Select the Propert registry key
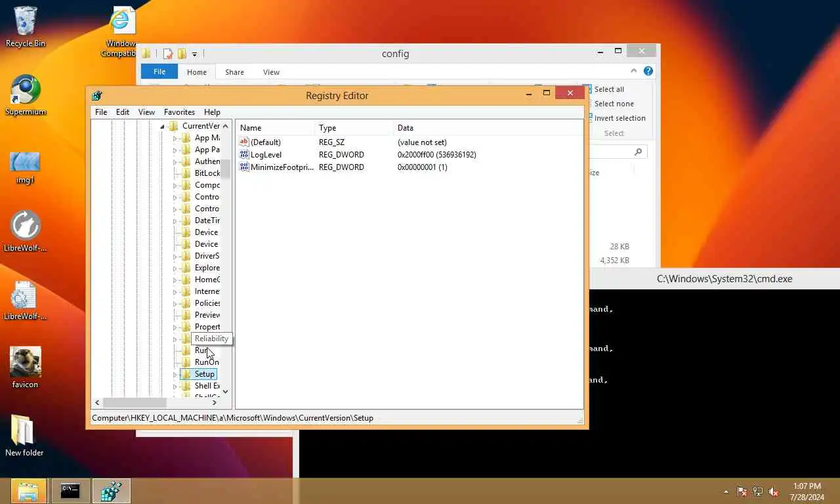840x504 pixels. click(x=207, y=327)
